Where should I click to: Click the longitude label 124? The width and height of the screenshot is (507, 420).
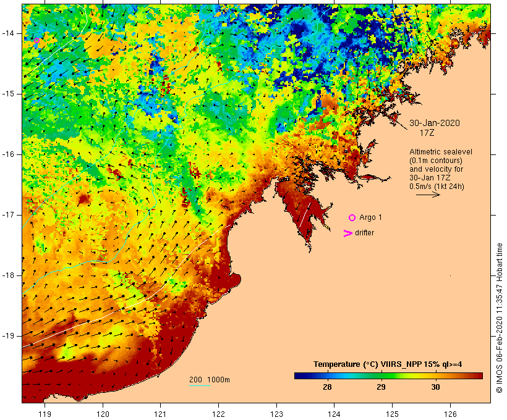pos(334,414)
